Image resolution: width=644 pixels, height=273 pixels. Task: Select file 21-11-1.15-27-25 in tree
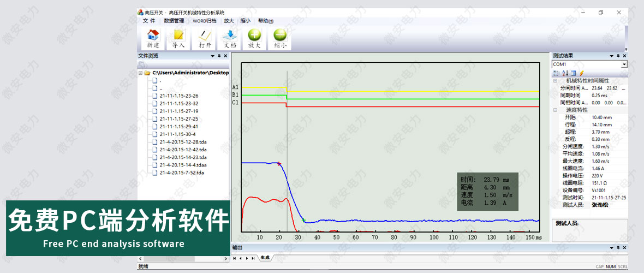click(x=178, y=119)
